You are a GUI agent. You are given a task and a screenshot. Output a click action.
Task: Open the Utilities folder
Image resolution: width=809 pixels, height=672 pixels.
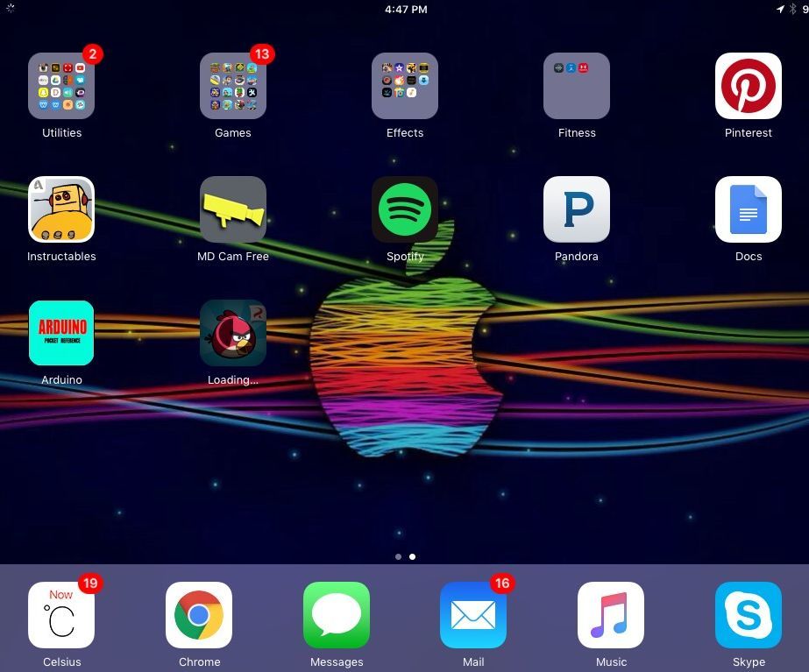click(61, 86)
